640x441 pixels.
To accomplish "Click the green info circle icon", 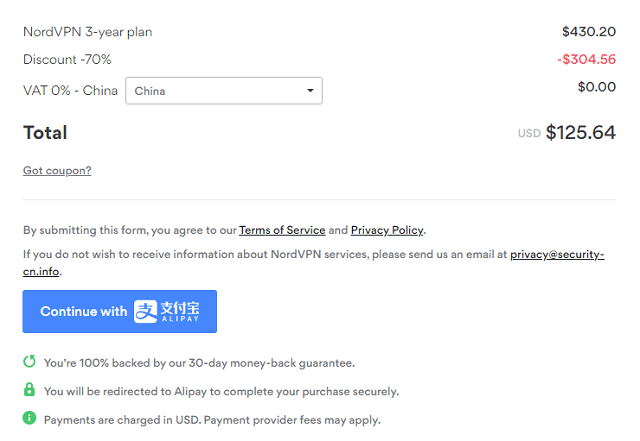I will 30,419.
